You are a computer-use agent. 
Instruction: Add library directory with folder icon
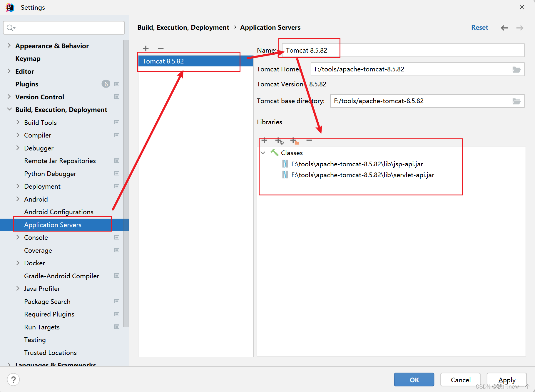(294, 141)
